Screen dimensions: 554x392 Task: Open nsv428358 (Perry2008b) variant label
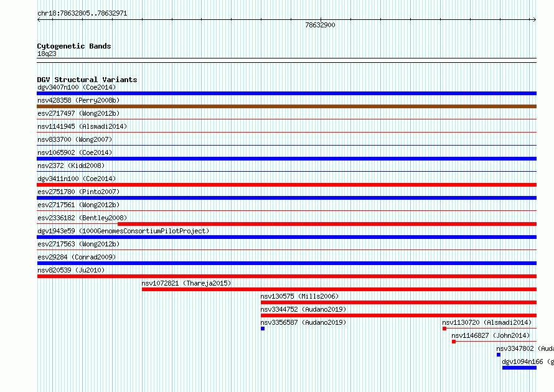[x=78, y=100]
